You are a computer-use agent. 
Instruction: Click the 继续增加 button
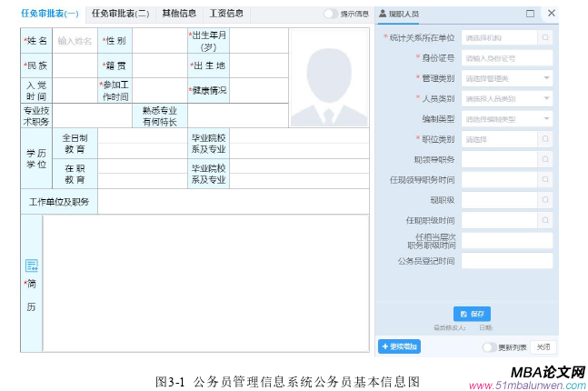coord(400,346)
